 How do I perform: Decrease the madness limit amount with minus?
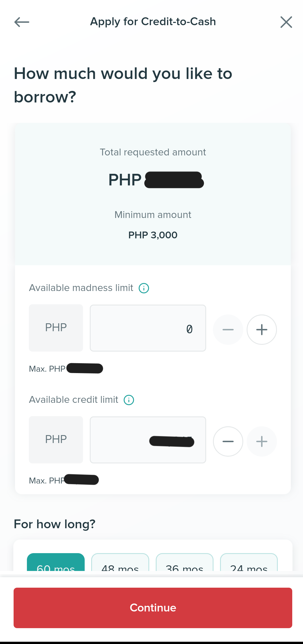[228, 330]
